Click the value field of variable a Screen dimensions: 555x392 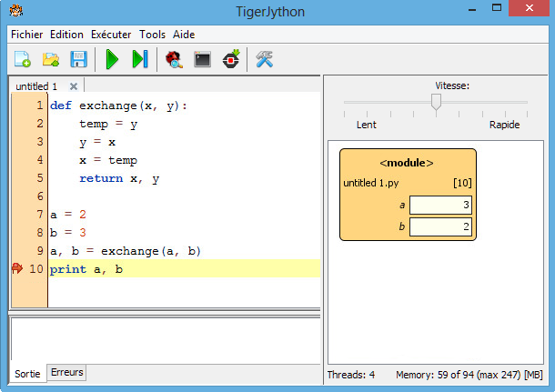[440, 206]
